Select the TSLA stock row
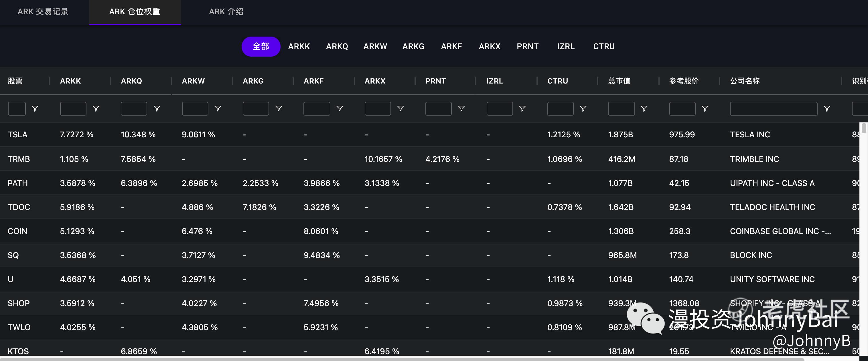868x361 pixels. coord(17,135)
